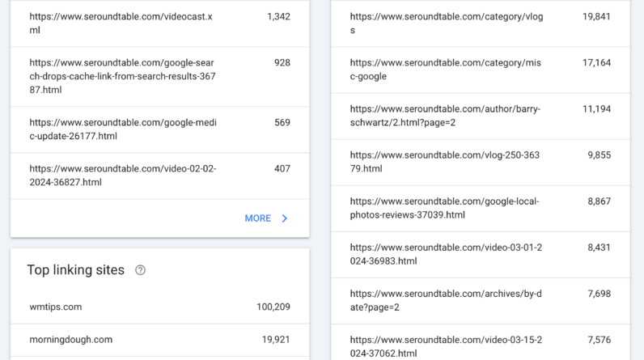Click the MORE link
This screenshot has width=644, height=360.
[x=257, y=218]
